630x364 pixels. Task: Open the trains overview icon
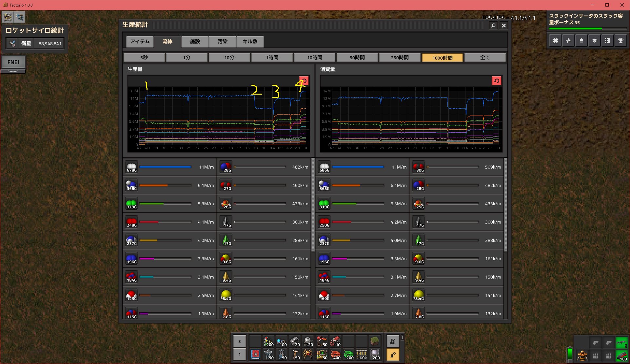pos(607,41)
